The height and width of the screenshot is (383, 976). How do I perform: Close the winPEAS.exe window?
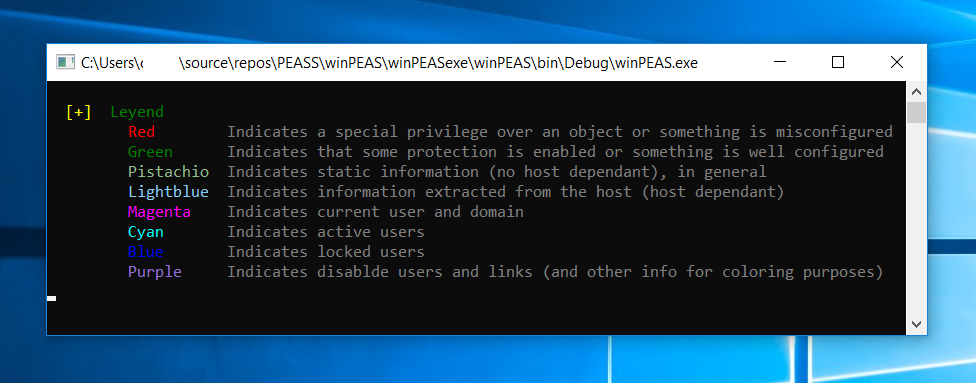point(896,62)
